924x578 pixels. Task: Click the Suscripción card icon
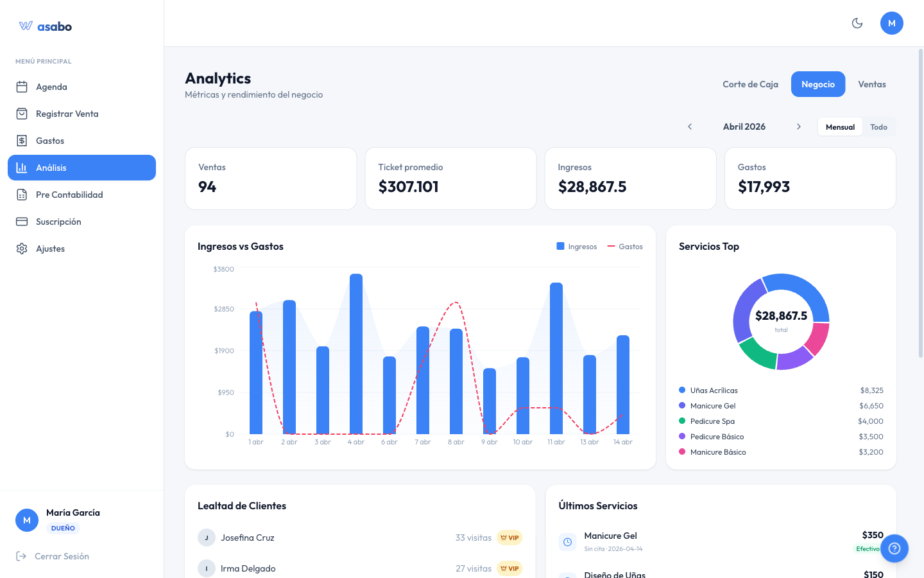click(x=22, y=222)
